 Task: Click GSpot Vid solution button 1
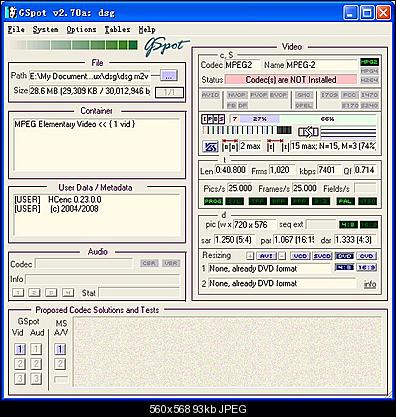20,349
